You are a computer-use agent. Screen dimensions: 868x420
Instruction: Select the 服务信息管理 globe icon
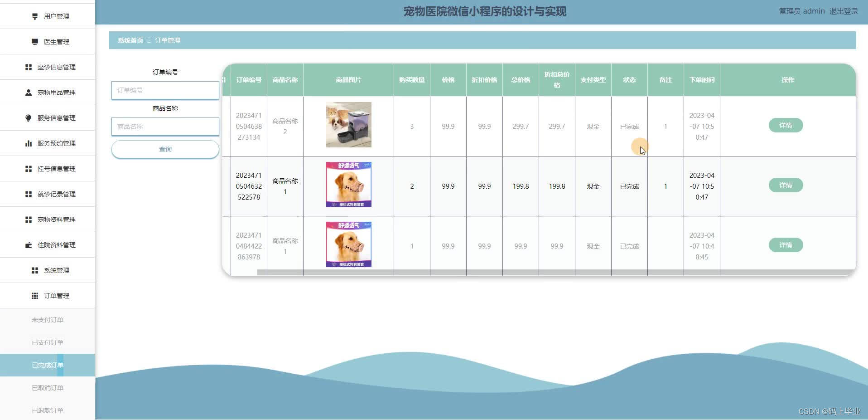(27, 117)
